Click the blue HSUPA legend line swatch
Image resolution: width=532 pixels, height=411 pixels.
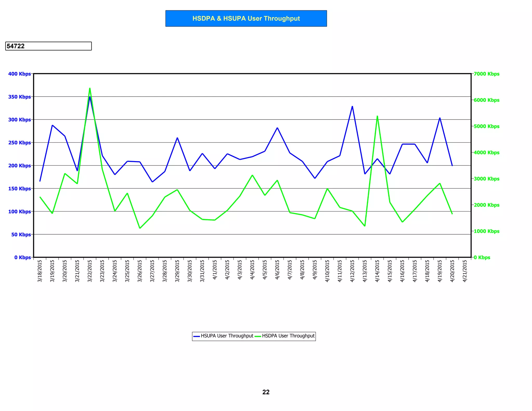click(197, 336)
